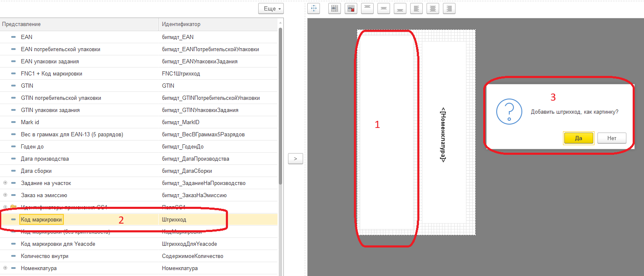Click Нет in the barcode dialog
The height and width of the screenshot is (276, 644).
612,138
